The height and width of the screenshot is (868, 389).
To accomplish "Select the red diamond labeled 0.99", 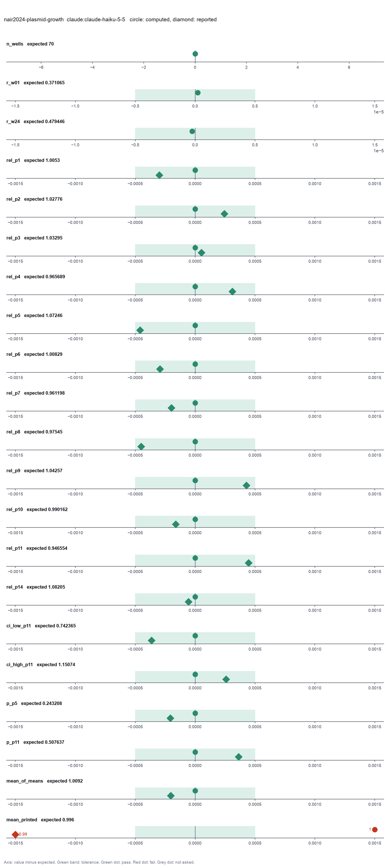I will click(15, 834).
